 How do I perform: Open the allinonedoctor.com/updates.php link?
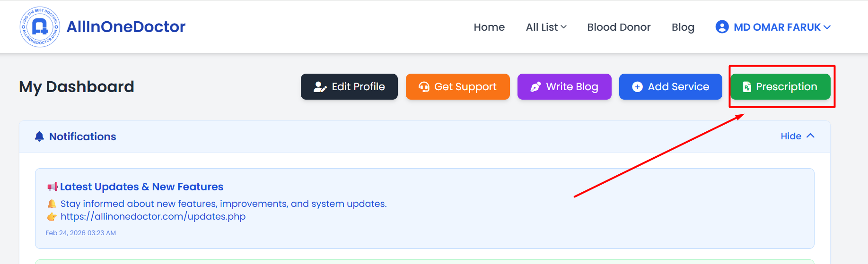click(x=153, y=216)
